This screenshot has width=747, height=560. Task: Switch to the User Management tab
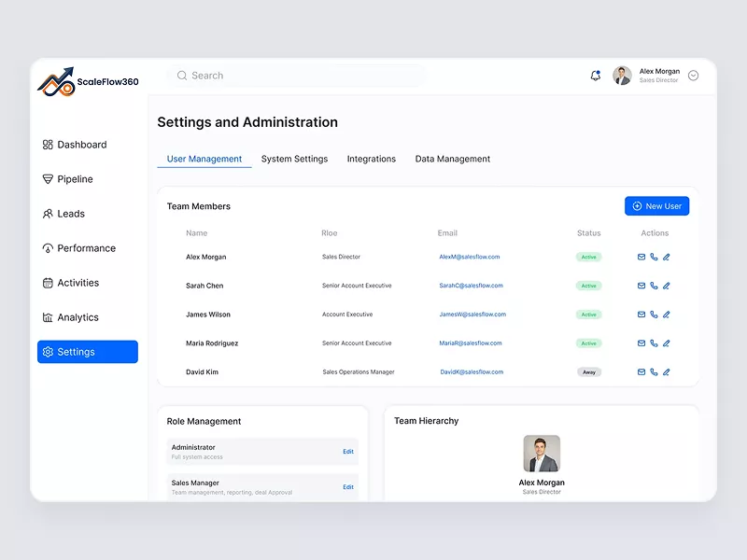204,159
